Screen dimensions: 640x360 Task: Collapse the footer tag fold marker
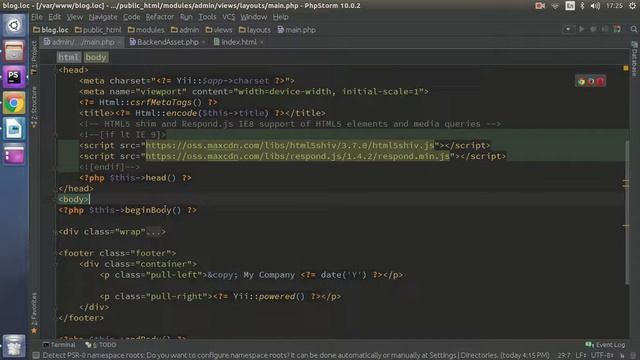[x=56, y=253]
